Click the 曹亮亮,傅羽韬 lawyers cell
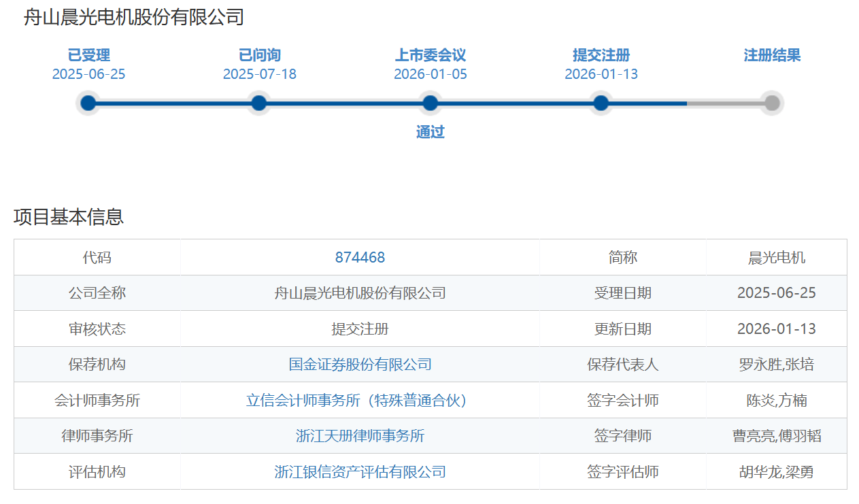 point(777,435)
